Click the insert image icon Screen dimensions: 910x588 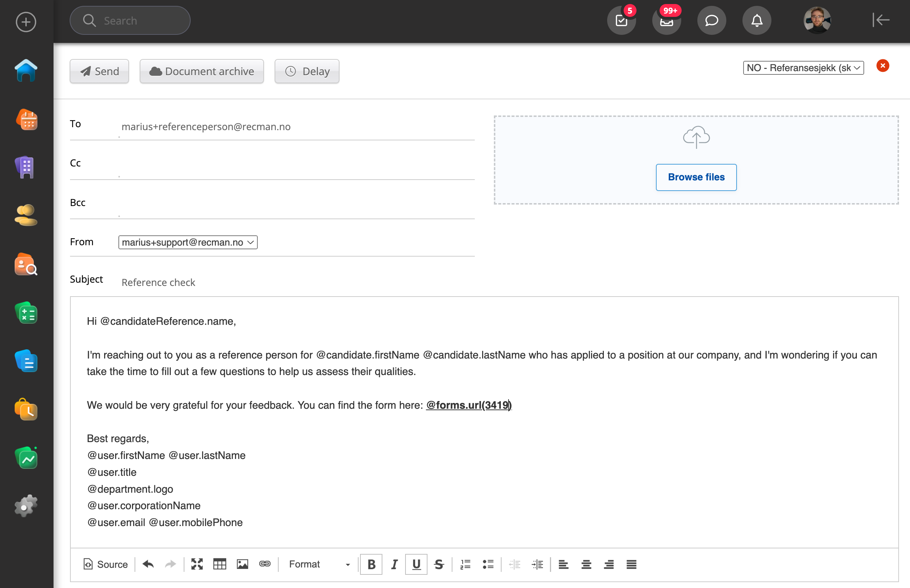coord(242,564)
